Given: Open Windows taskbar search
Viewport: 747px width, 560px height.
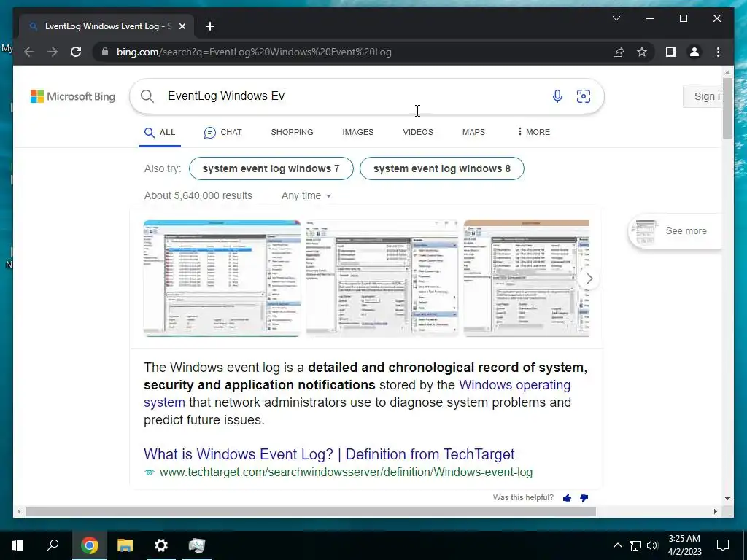Looking at the screenshot, I should tap(53, 545).
